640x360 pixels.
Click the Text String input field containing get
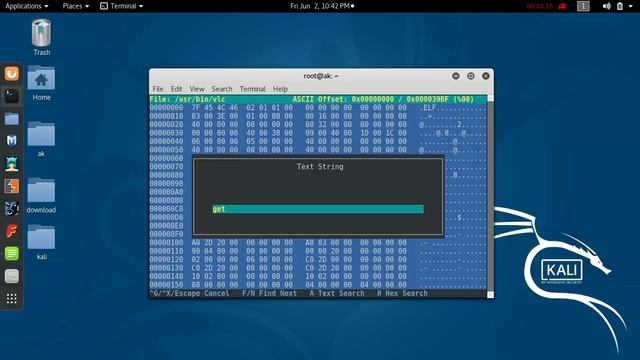coord(318,209)
